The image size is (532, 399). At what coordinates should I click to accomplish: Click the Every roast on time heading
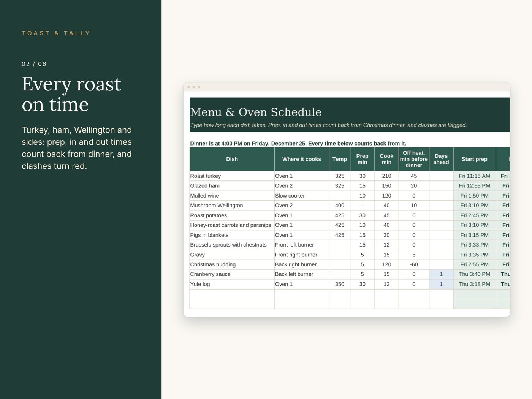click(71, 94)
